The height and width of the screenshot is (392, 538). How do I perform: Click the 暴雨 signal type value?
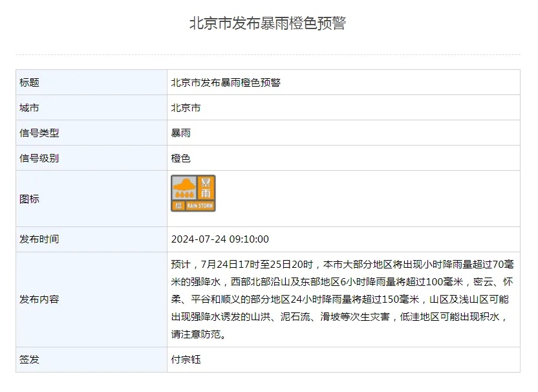pos(179,133)
